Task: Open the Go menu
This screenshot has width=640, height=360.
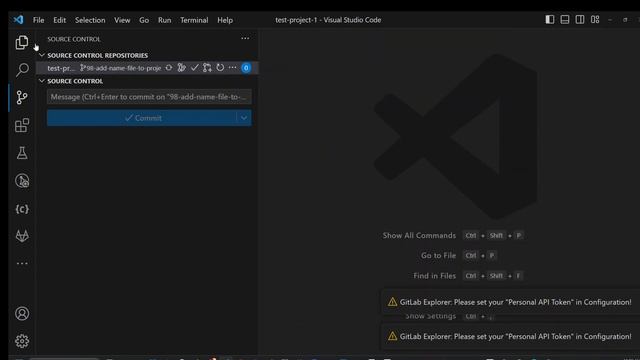Action: (144, 20)
